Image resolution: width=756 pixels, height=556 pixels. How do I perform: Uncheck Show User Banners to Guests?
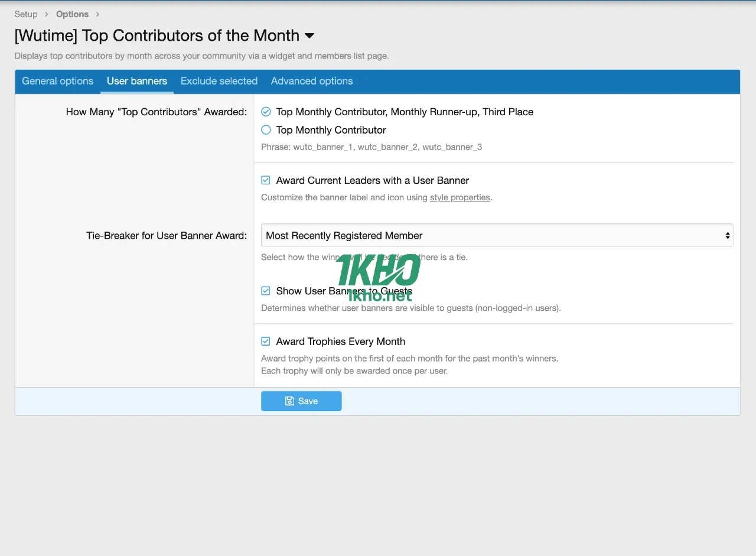click(265, 290)
